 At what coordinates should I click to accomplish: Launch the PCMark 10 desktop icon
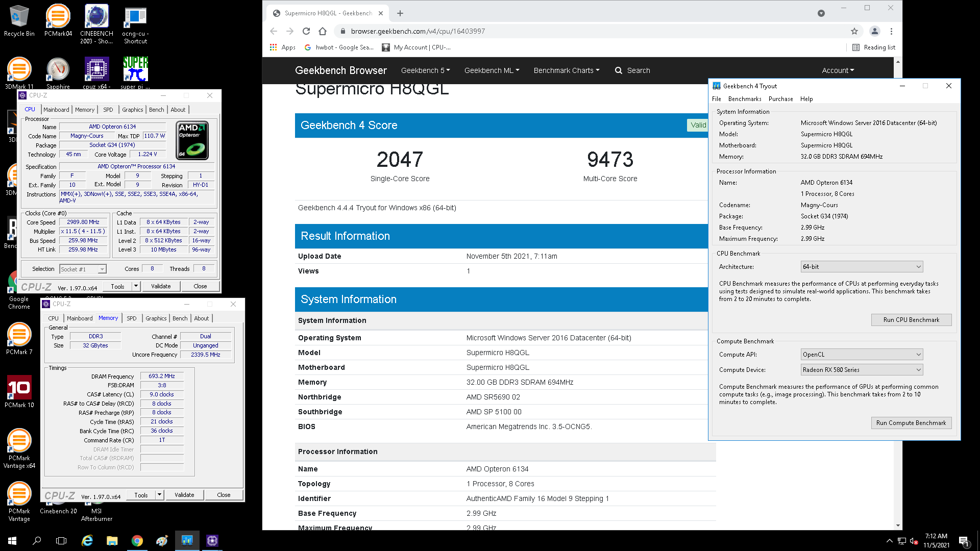point(19,392)
